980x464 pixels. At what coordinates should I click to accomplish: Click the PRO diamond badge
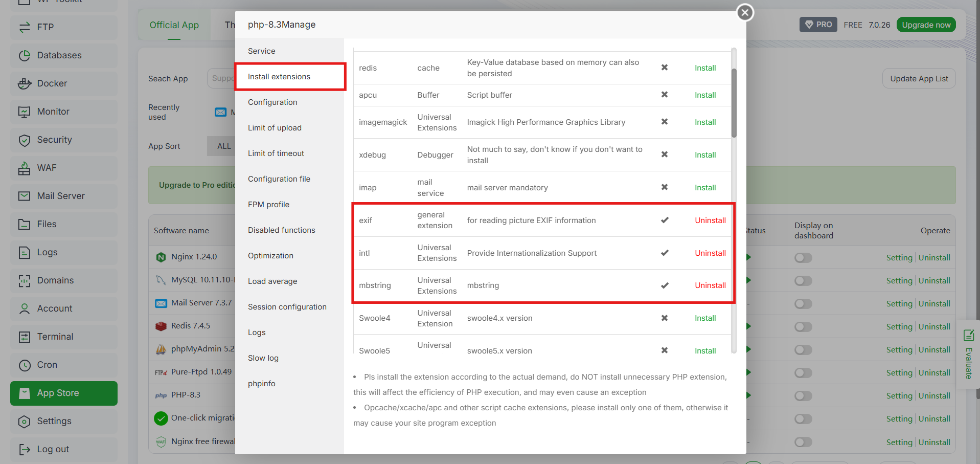tap(818, 25)
